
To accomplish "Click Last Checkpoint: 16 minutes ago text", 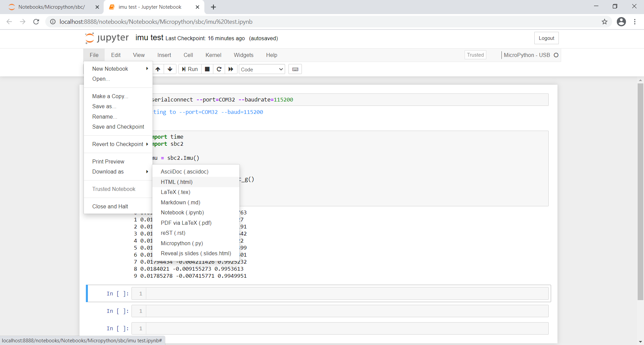I will (205, 39).
